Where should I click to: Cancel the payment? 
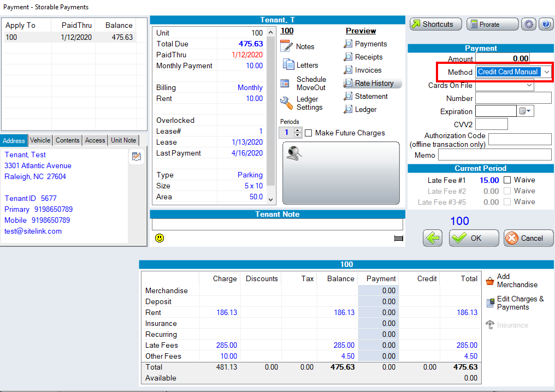(528, 238)
